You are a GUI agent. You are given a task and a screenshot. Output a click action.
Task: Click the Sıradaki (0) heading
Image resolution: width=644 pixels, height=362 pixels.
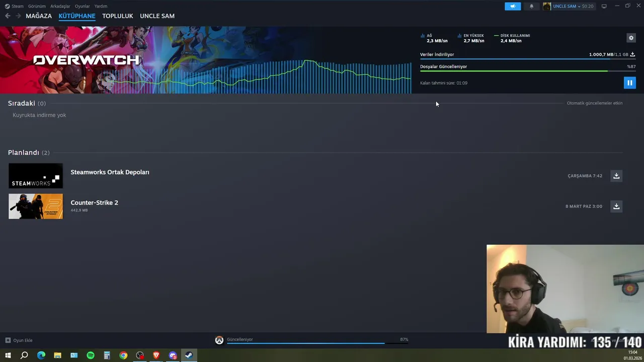click(x=27, y=103)
